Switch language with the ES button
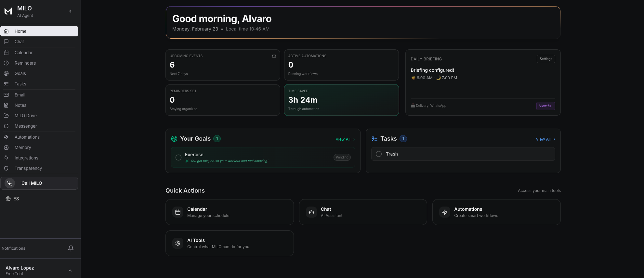Screen dimensions: 644x278 (12, 199)
